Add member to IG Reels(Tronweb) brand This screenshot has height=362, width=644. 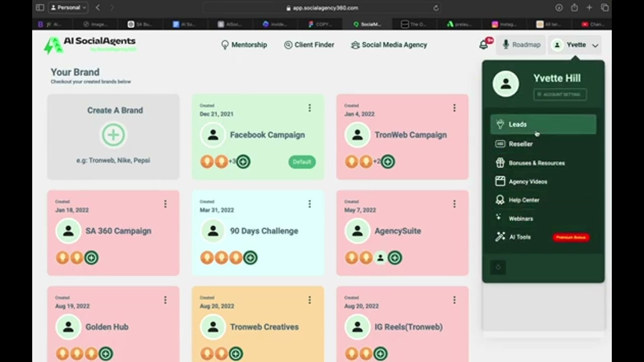[x=380, y=354]
